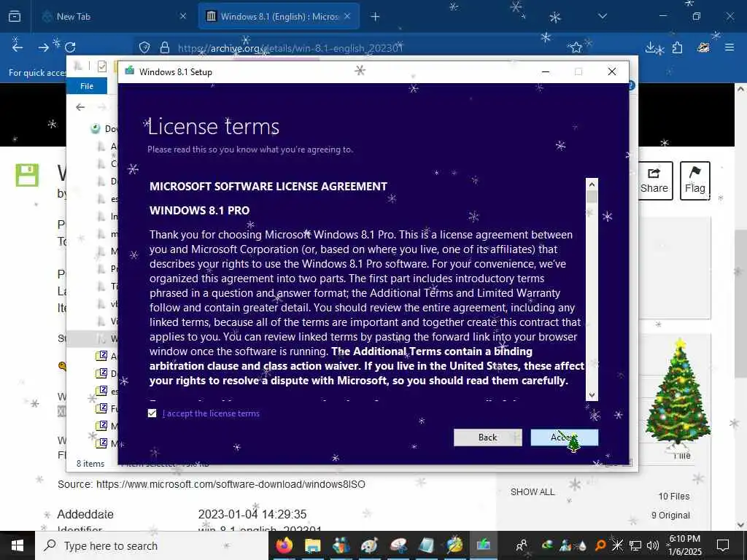This screenshot has height=560, width=747.
Task: Click the Addeddate value 2023-01-04 14:29:35
Action: pos(252,514)
